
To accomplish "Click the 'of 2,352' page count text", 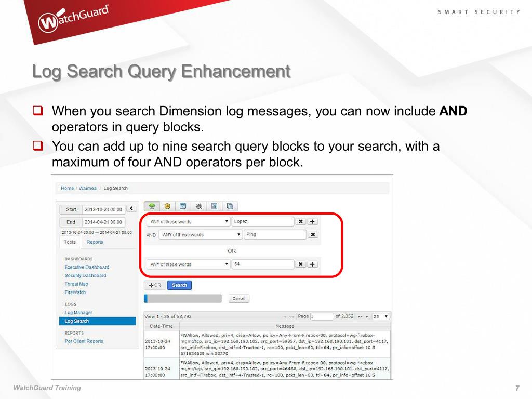I will click(x=344, y=316).
